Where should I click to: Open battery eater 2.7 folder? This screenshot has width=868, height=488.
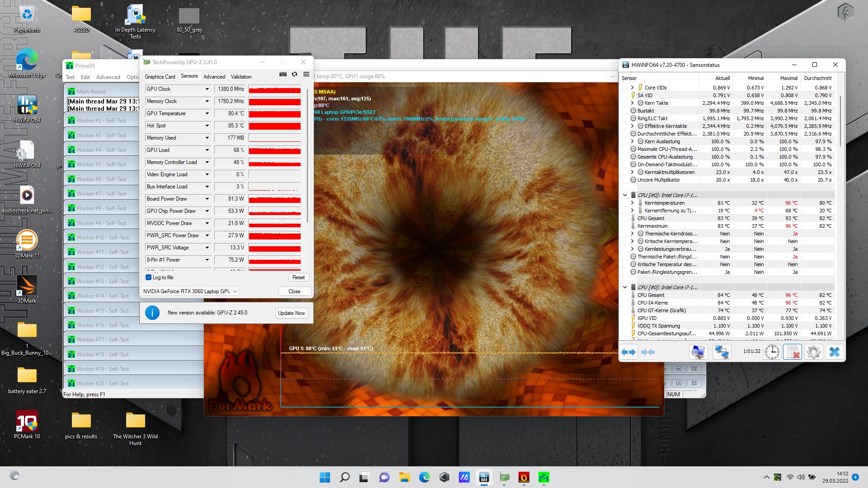[x=27, y=380]
